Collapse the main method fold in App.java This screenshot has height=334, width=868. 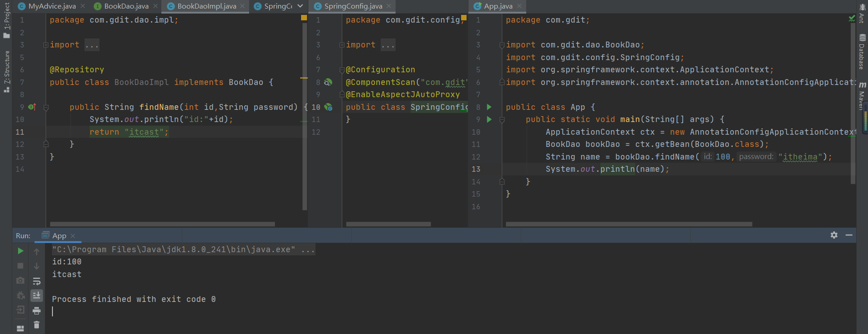pos(502,120)
